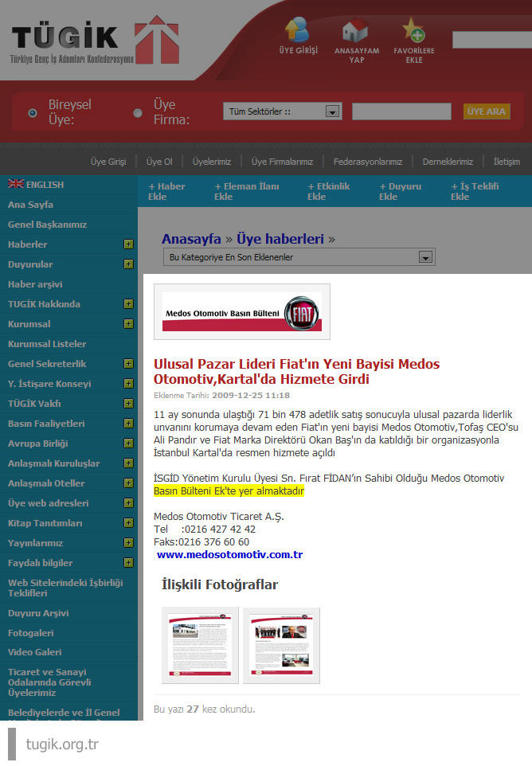Expand the Üye web adresleri submenu
532x766 pixels.
pos(128,503)
